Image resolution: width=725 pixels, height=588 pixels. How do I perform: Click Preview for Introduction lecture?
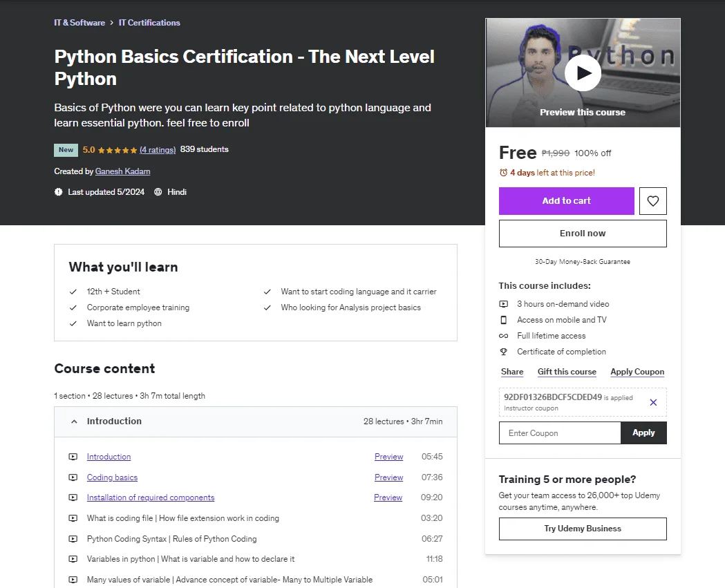[389, 457]
